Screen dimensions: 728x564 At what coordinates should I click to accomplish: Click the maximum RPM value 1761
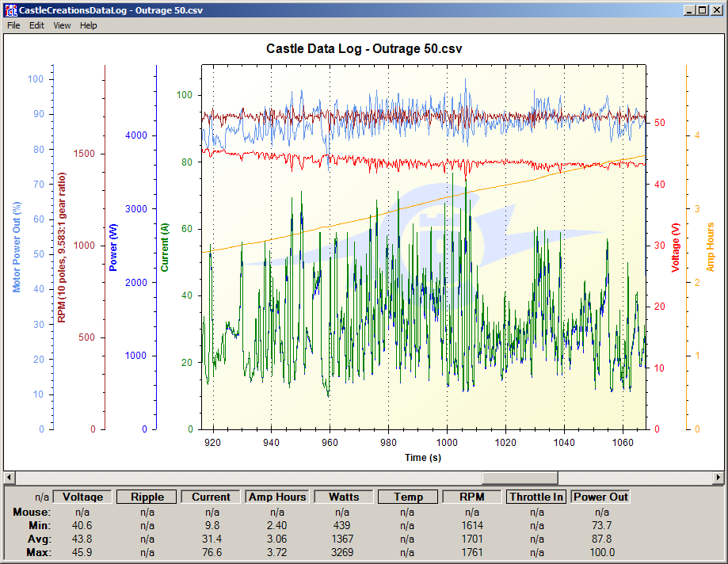pos(472,552)
